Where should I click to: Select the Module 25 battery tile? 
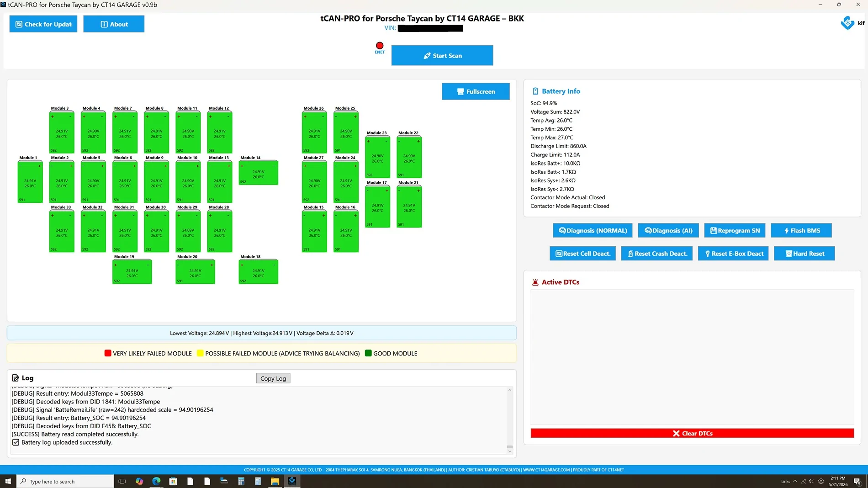click(346, 132)
